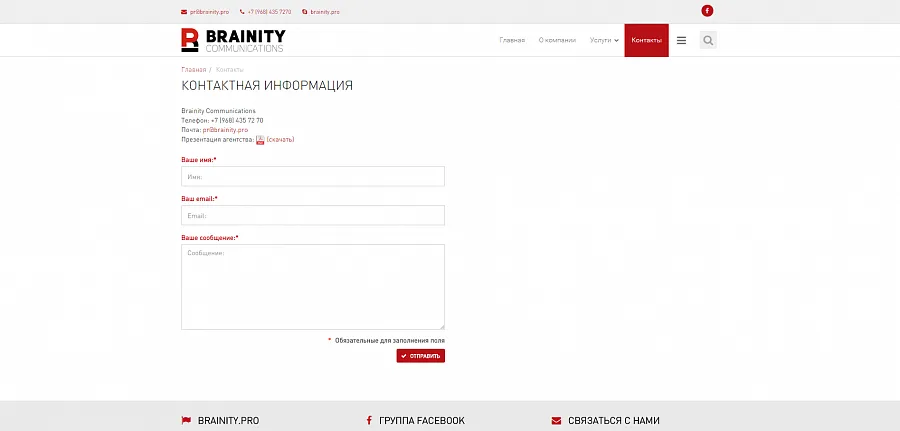Click the Ваше сообщение label
Image resolution: width=900 pixels, height=431 pixels.
point(210,238)
